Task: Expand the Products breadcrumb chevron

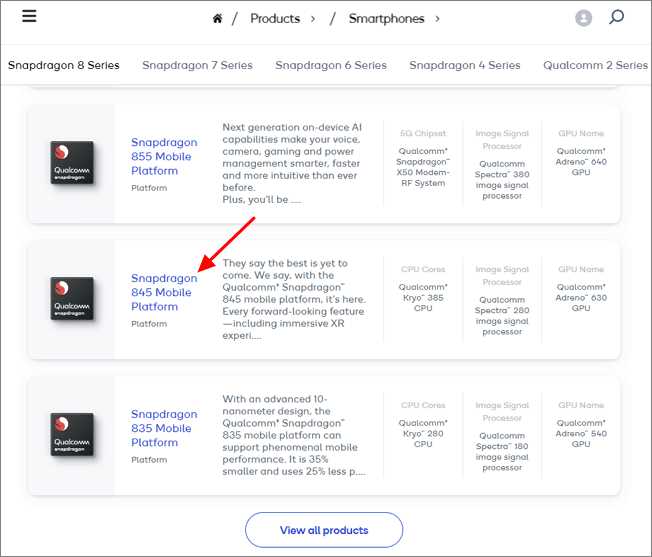Action: pyautogui.click(x=313, y=19)
